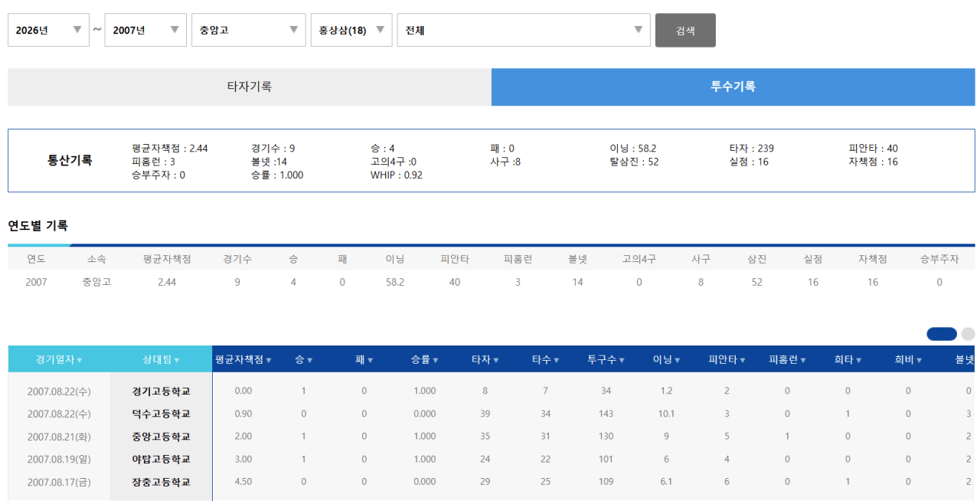Click 연도별 기록 section heading
980x501 pixels.
click(x=38, y=225)
